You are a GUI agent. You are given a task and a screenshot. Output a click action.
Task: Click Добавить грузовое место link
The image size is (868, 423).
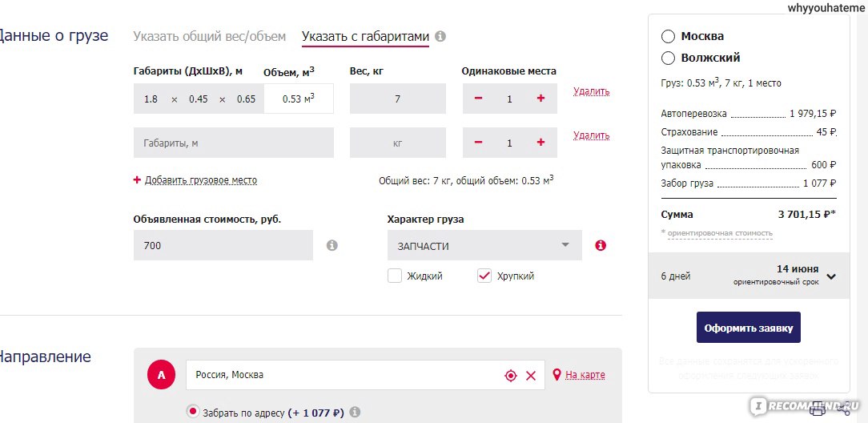coord(200,180)
